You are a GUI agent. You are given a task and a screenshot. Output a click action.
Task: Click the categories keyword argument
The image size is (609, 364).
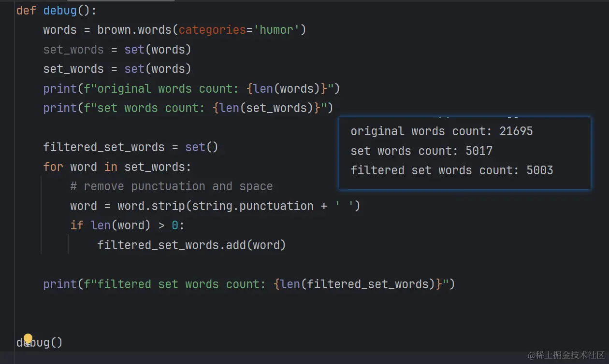(212, 30)
